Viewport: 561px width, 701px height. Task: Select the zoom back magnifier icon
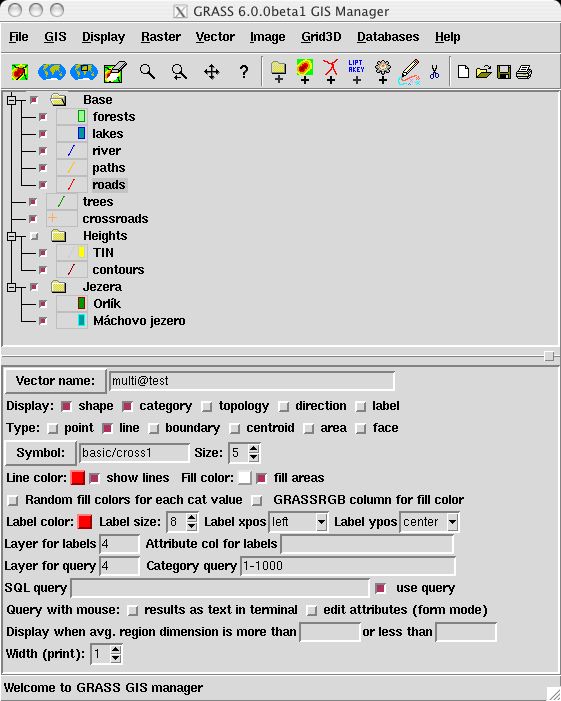tap(179, 72)
